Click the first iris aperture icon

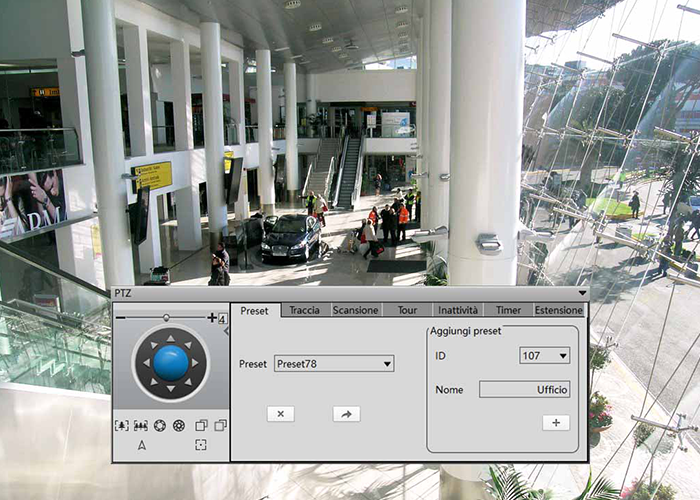160,425
